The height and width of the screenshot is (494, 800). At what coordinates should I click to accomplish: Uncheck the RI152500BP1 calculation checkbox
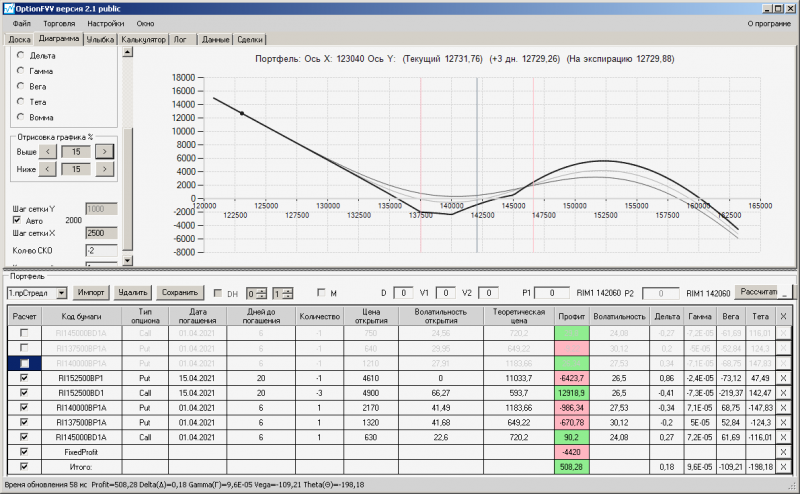coord(23,378)
